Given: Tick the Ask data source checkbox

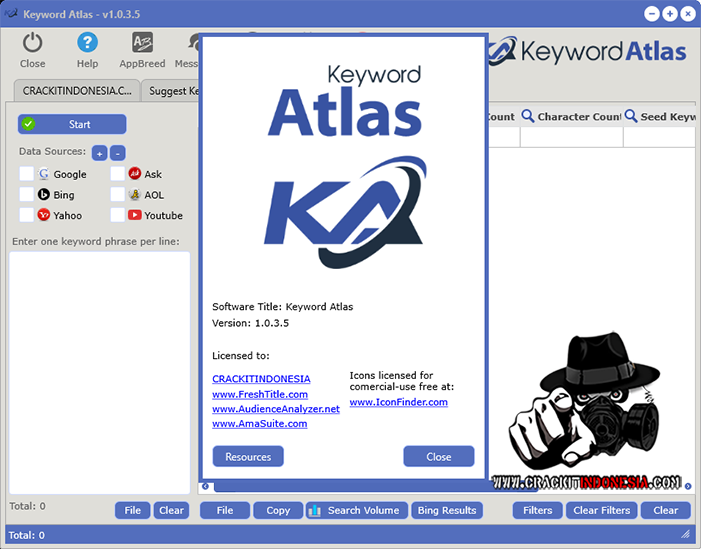Looking at the screenshot, I should pyautogui.click(x=117, y=174).
